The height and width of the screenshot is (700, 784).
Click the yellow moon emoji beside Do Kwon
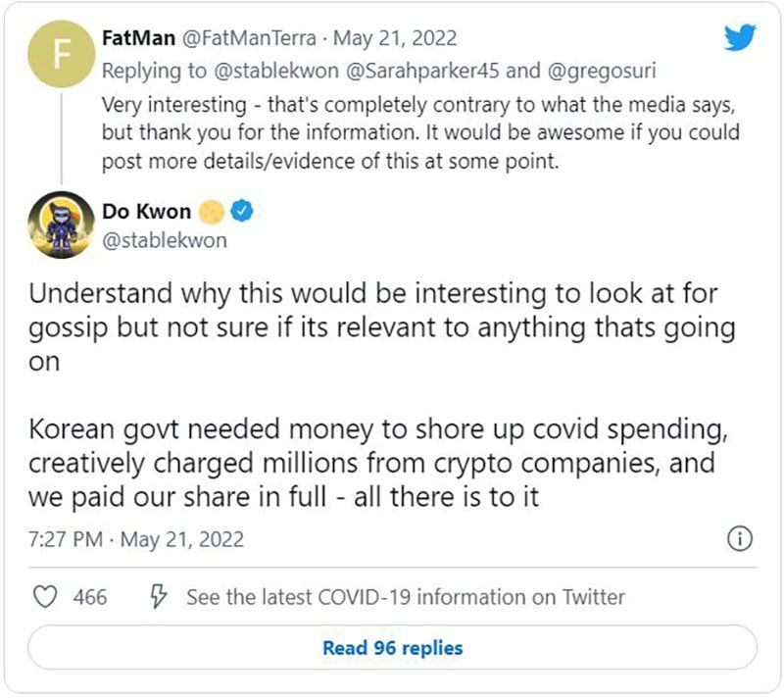tap(213, 212)
